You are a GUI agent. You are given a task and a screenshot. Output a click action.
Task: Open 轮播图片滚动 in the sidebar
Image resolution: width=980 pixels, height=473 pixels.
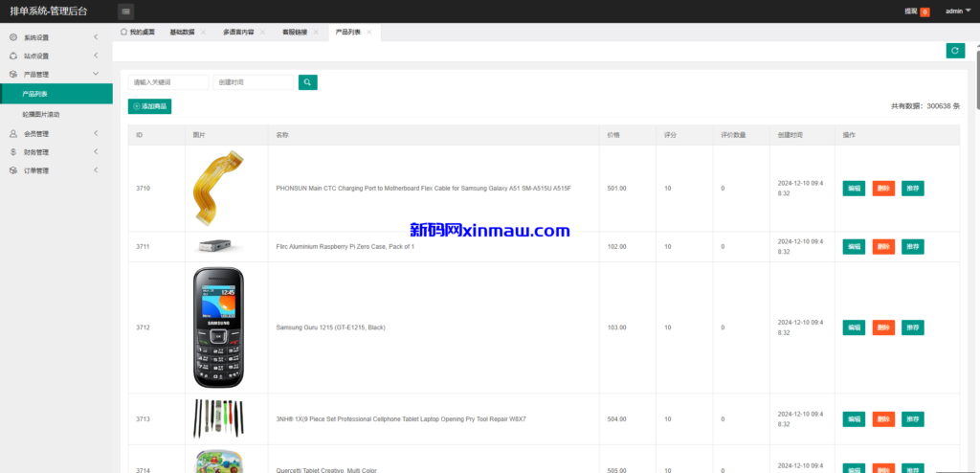41,114
